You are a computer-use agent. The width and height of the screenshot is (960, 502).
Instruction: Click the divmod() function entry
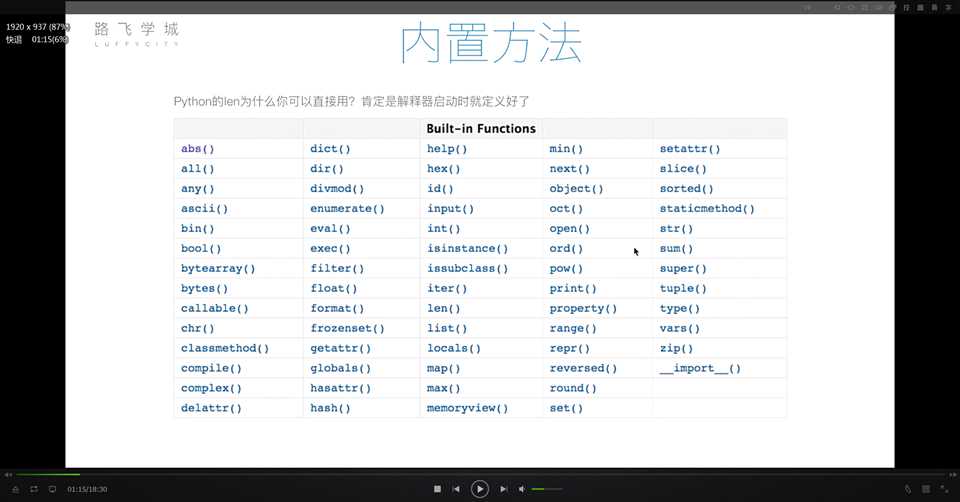click(337, 189)
